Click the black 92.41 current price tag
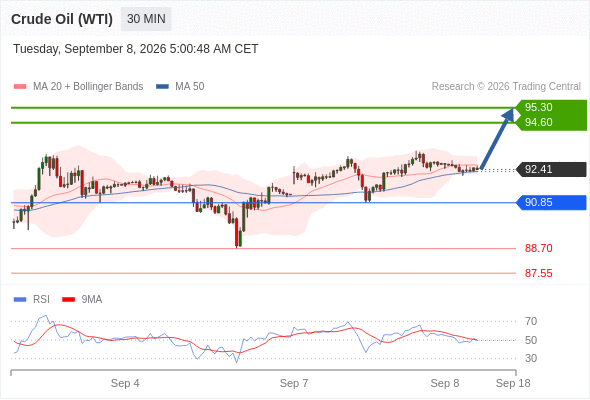590x400 pixels. (x=550, y=169)
